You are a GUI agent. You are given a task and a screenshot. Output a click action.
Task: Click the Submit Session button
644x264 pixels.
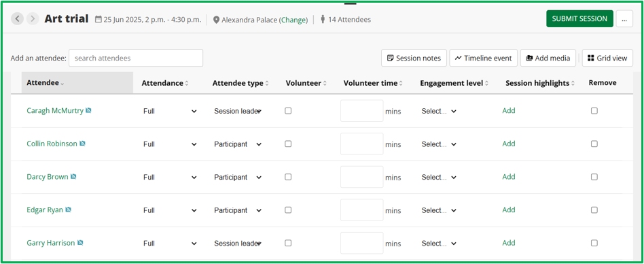[x=579, y=19]
